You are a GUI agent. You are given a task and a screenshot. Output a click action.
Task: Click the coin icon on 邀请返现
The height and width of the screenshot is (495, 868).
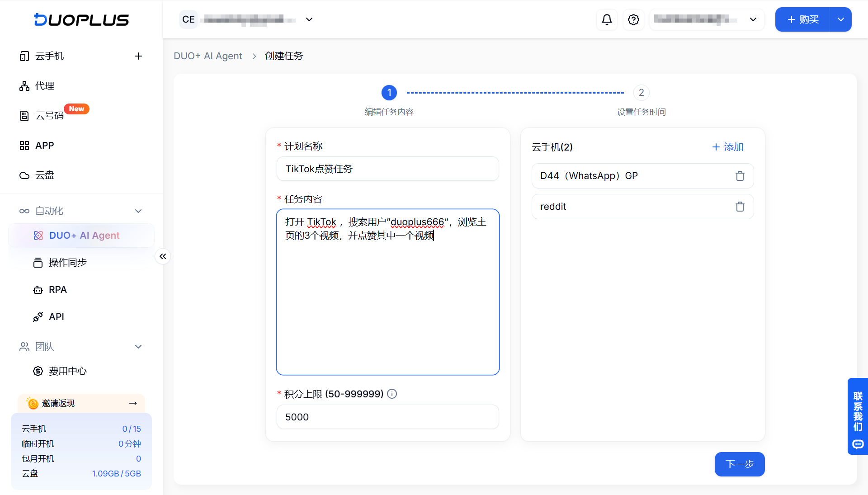tap(32, 403)
